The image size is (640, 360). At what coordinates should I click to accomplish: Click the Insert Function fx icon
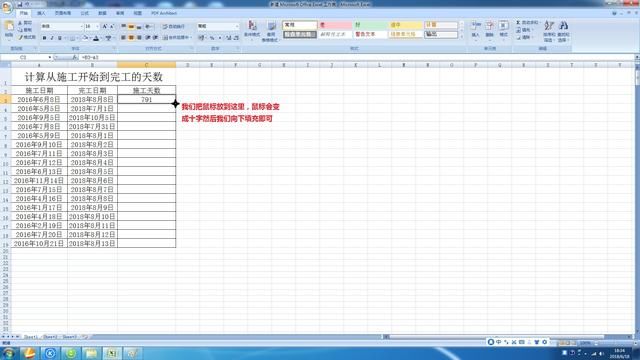pos(75,58)
